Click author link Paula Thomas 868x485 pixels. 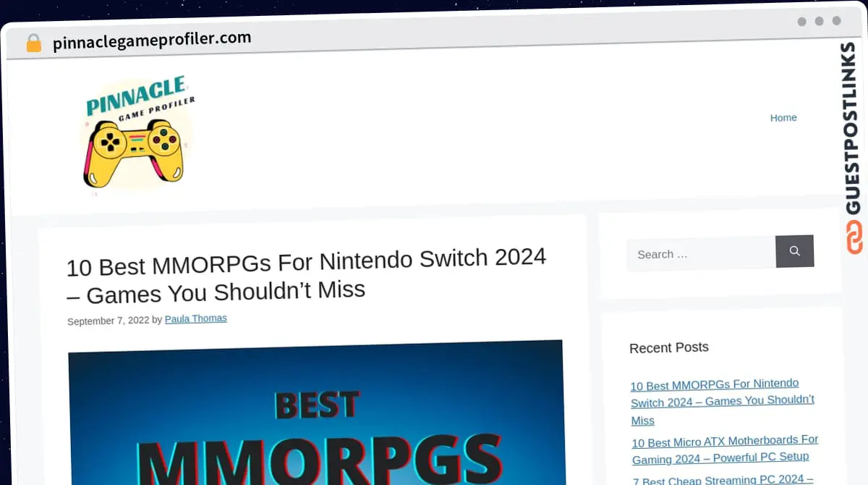pos(195,319)
